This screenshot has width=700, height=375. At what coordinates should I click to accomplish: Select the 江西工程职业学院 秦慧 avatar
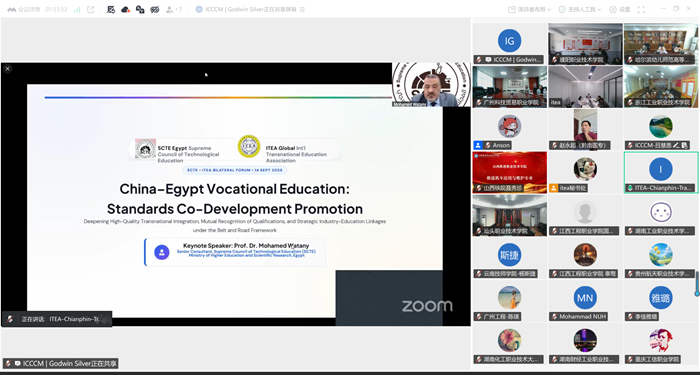point(585,255)
